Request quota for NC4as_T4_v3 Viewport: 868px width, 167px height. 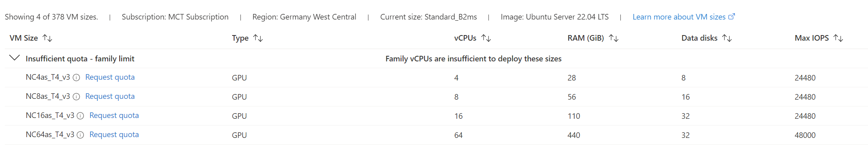(x=110, y=77)
